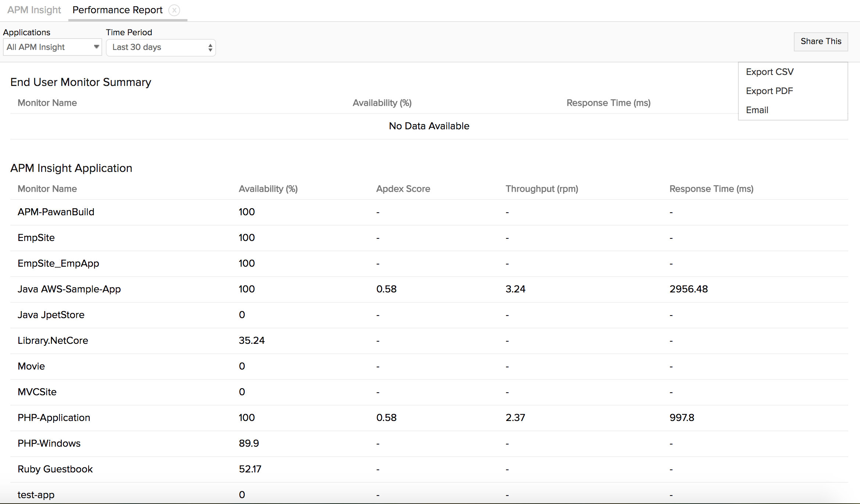The width and height of the screenshot is (860, 504).
Task: Close the Performance Report tab
Action: click(x=174, y=10)
